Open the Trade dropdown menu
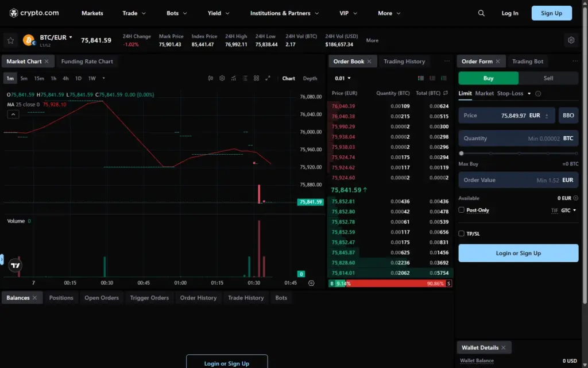 [134, 13]
